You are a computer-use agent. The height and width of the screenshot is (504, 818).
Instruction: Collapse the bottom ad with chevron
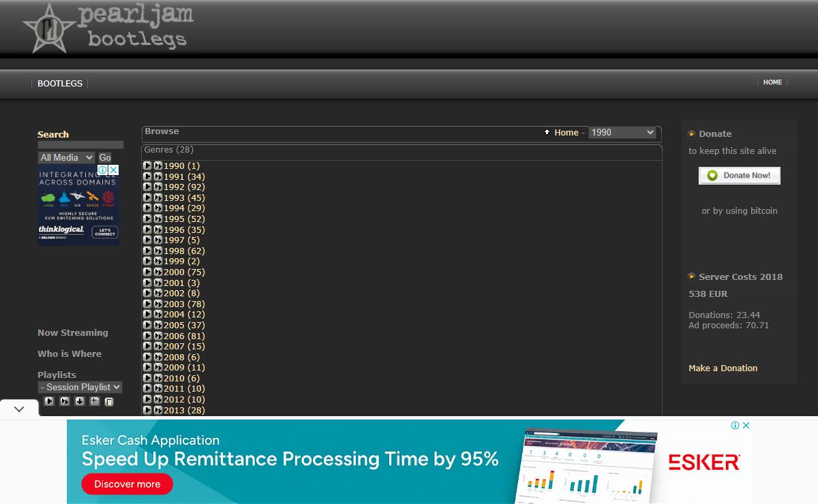click(19, 409)
